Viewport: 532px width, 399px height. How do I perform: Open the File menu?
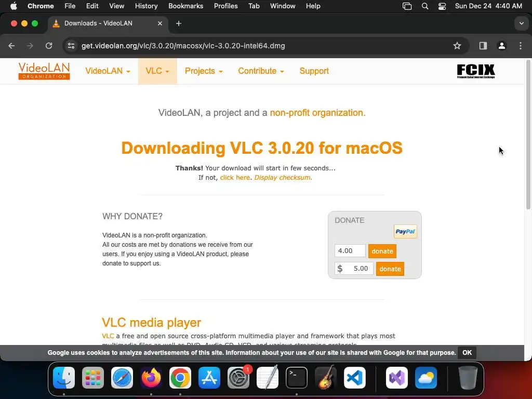tap(70, 6)
